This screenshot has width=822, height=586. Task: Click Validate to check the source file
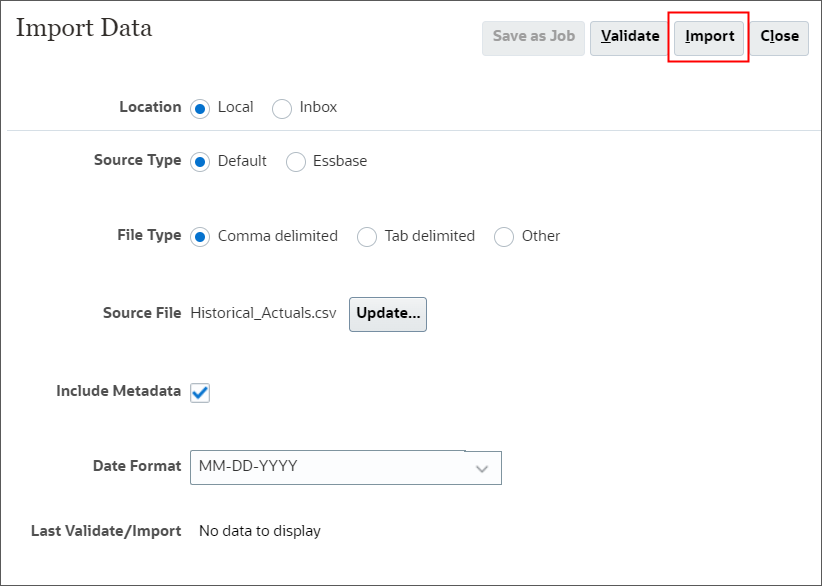pyautogui.click(x=629, y=37)
